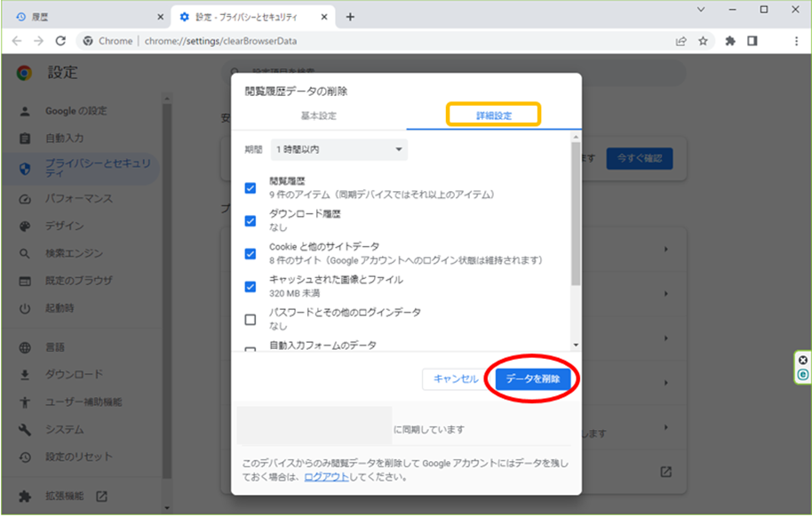The width and height of the screenshot is (812, 517).
Task: Close the 設定 - プライバシーとセキュリティ tab
Action: tap(324, 17)
